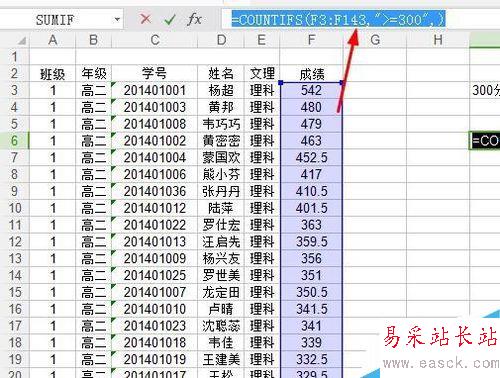Screen dimensions: 500x378
Task: Click in the COUNTIFS formula bar
Action: tap(338, 20)
